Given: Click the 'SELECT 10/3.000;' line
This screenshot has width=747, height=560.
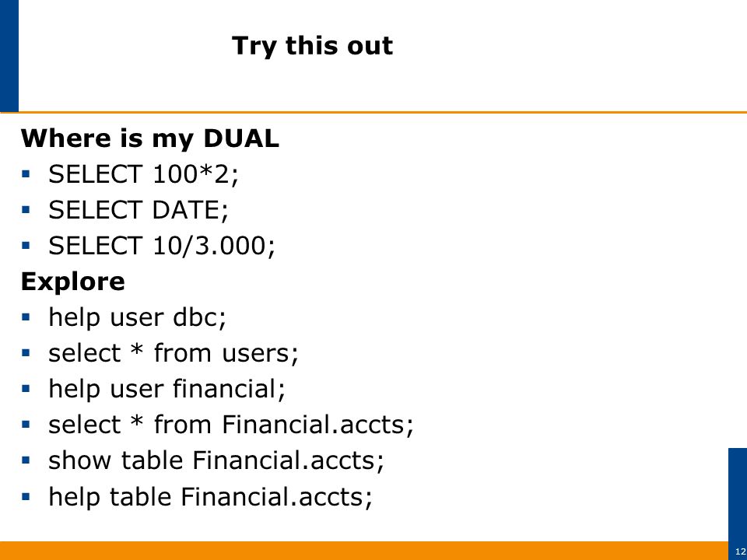Looking at the screenshot, I should click(162, 246).
